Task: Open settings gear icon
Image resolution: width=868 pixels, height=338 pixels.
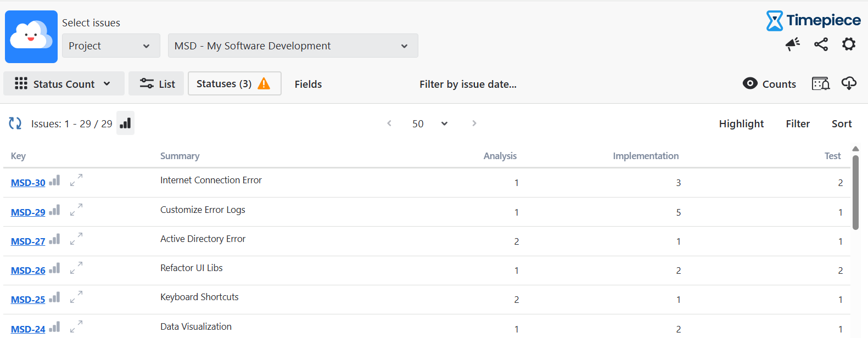Action: [x=849, y=44]
